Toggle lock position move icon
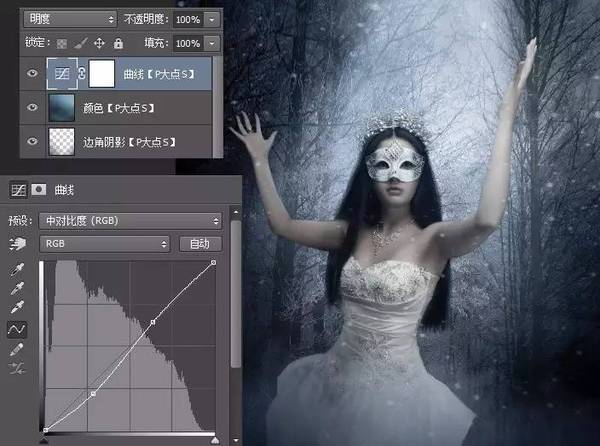The height and width of the screenshot is (446, 600). tap(99, 43)
